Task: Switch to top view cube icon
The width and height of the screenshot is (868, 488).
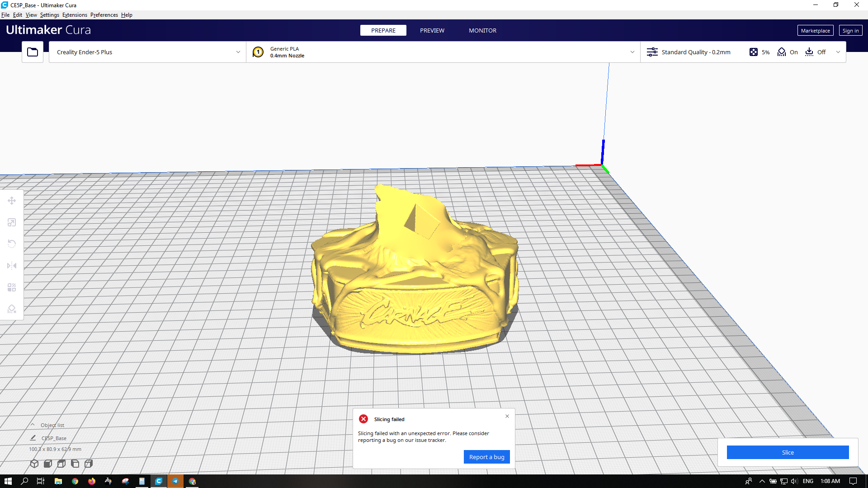Action: (x=61, y=464)
